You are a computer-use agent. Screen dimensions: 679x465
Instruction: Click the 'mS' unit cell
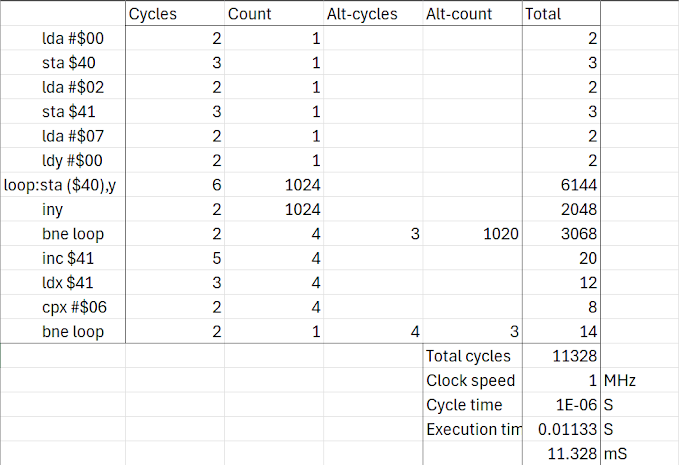pyautogui.click(x=640, y=453)
